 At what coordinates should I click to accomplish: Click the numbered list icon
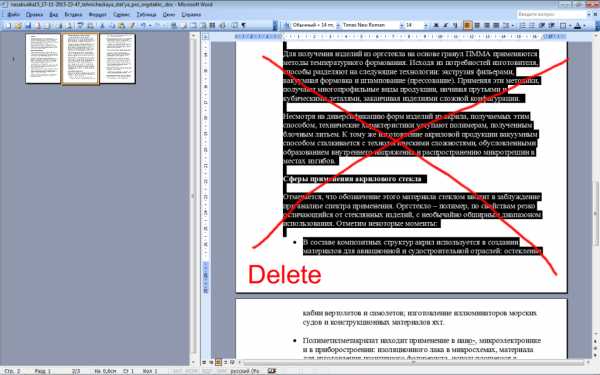tap(522, 25)
